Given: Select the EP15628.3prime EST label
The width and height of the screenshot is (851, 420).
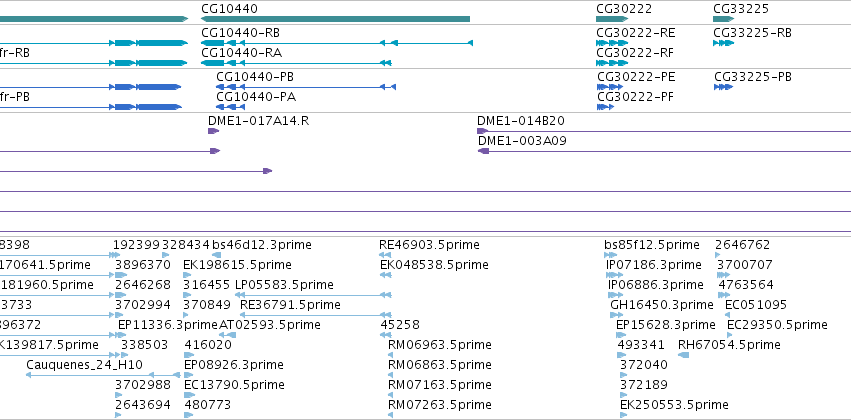Looking at the screenshot, I should [665, 326].
